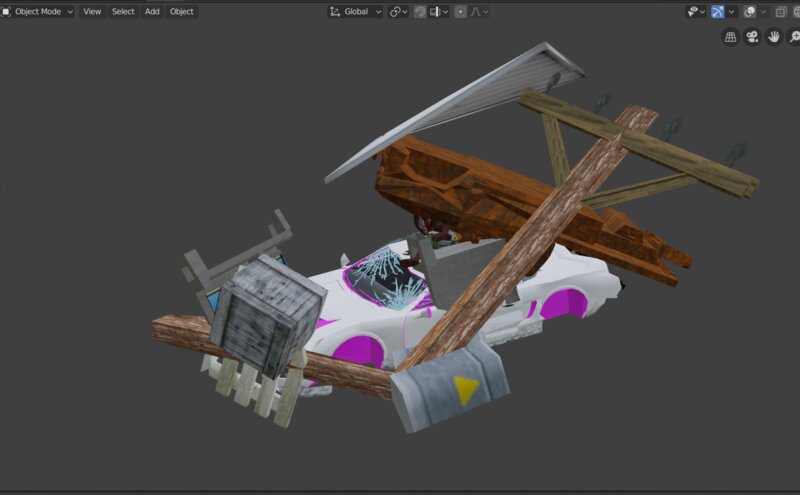This screenshot has width=800, height=495.
Task: Click the Object Mode icon
Action: click(x=6, y=11)
